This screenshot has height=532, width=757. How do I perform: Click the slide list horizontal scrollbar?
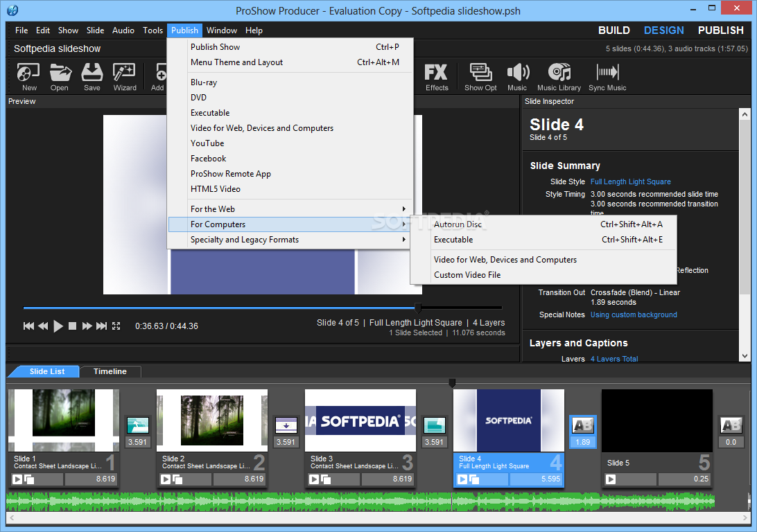point(378,517)
